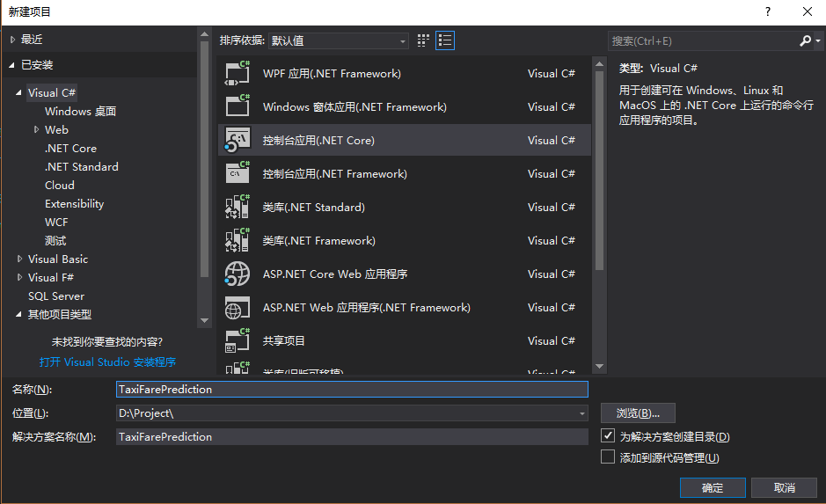Click the 确定 button
This screenshot has width=826, height=504.
(713, 487)
